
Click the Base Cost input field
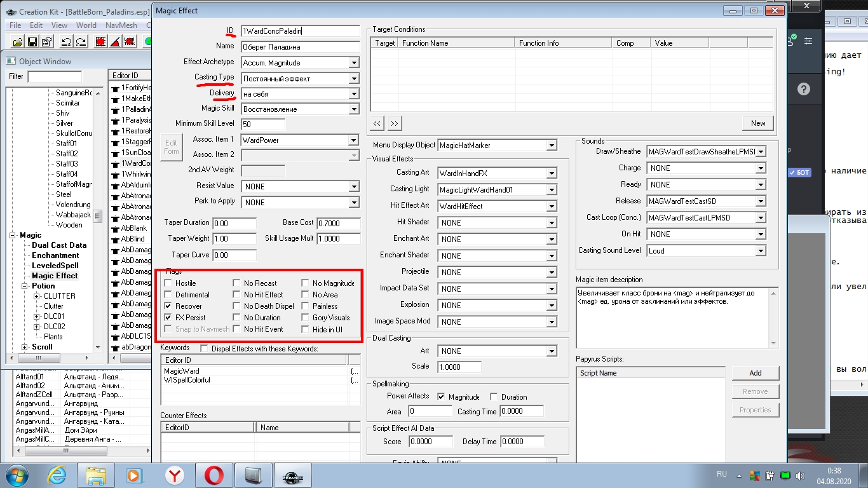pos(339,224)
